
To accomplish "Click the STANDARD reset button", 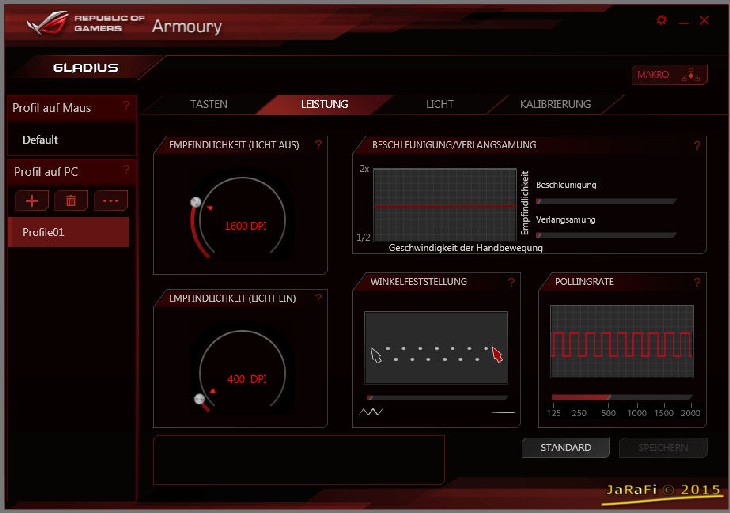I will pos(566,447).
